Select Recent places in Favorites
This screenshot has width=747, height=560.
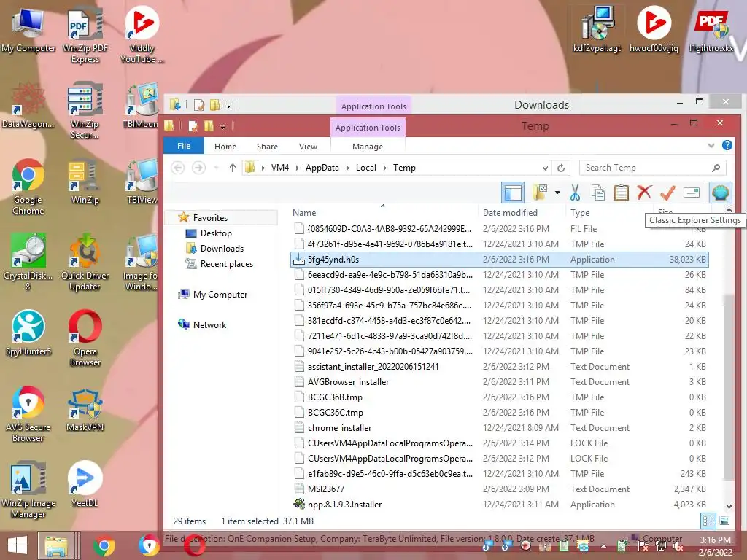point(226,263)
